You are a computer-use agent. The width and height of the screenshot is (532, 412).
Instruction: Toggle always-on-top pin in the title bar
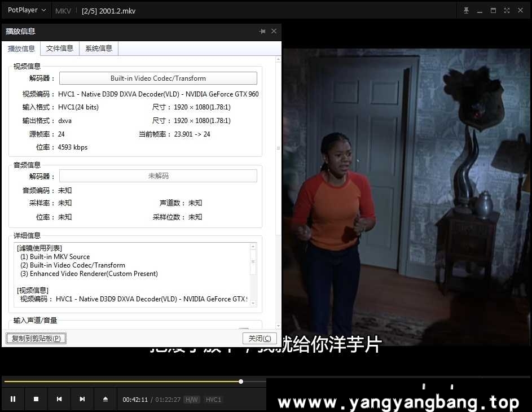pyautogui.click(x=466, y=10)
